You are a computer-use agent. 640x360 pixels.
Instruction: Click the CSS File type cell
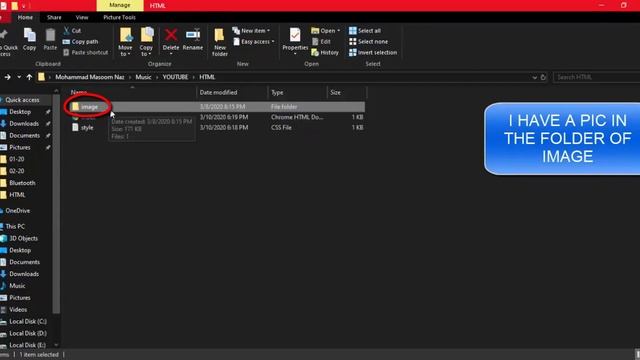(281, 128)
